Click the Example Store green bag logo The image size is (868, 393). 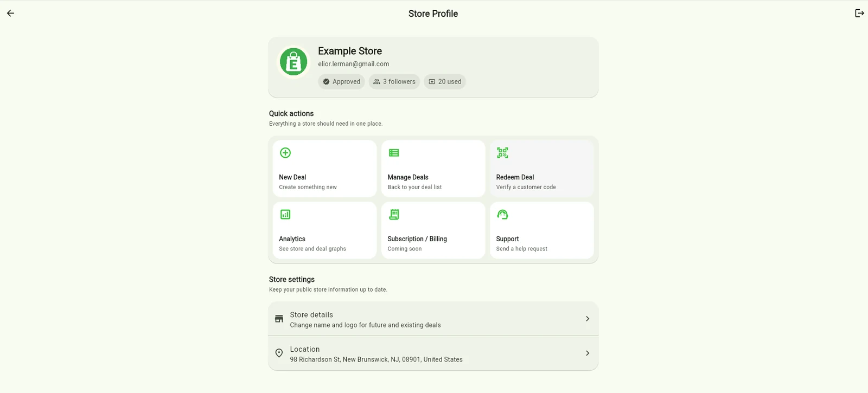293,62
